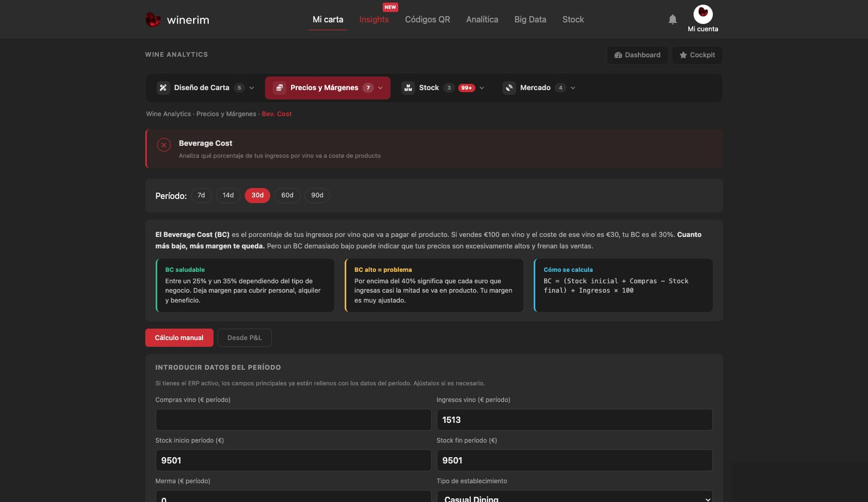Screen dimensions: 868x502
Task: Click the Stock count badge 3
Action: [x=449, y=88]
